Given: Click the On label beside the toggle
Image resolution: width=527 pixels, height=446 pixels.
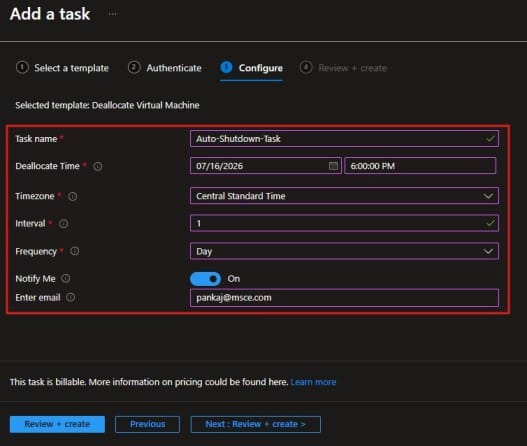Looking at the screenshot, I should coord(234,279).
